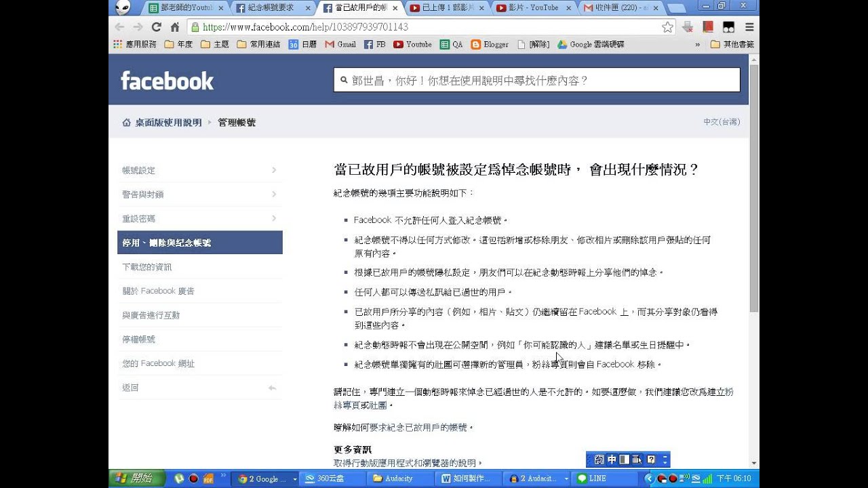Click the 桌面版使用說明 breadcrumb link
868x488 pixels.
(168, 123)
